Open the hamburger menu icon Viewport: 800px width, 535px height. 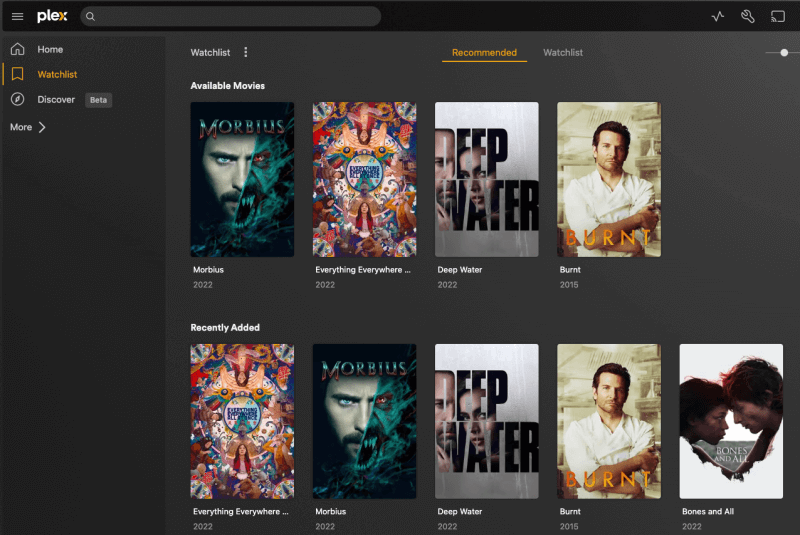[17, 16]
